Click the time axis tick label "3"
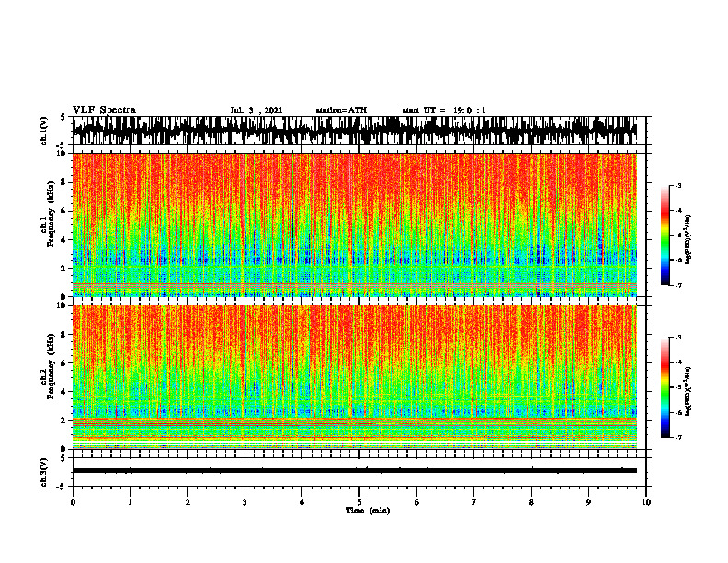 pos(245,502)
